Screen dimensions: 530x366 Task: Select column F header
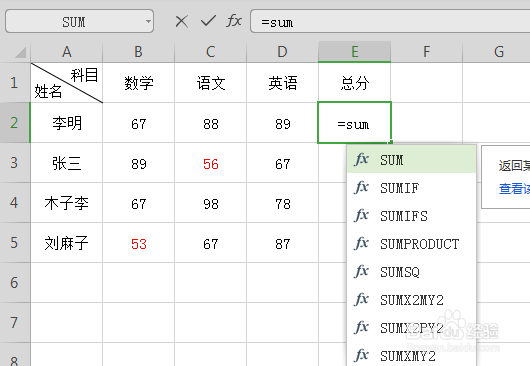click(x=427, y=52)
